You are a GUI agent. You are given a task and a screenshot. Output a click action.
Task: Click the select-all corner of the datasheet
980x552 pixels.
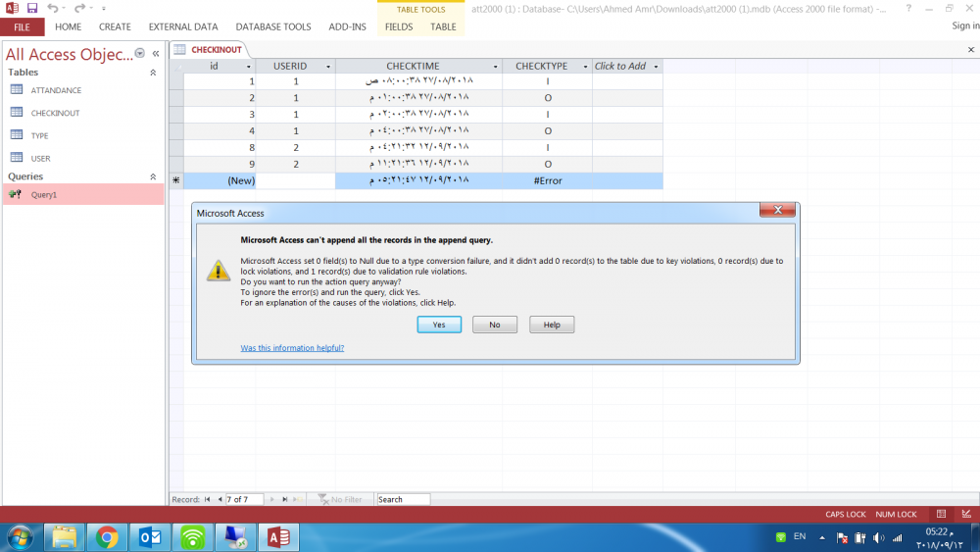tap(176, 67)
